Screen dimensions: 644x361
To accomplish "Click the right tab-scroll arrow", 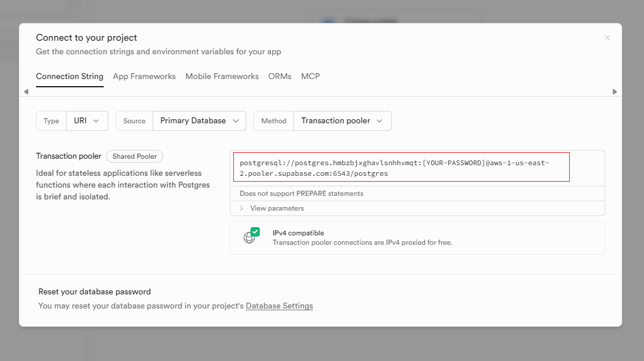I will tap(615, 92).
